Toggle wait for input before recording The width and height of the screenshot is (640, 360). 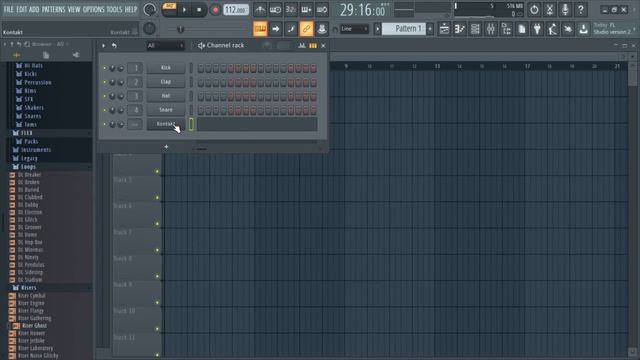coord(276,9)
